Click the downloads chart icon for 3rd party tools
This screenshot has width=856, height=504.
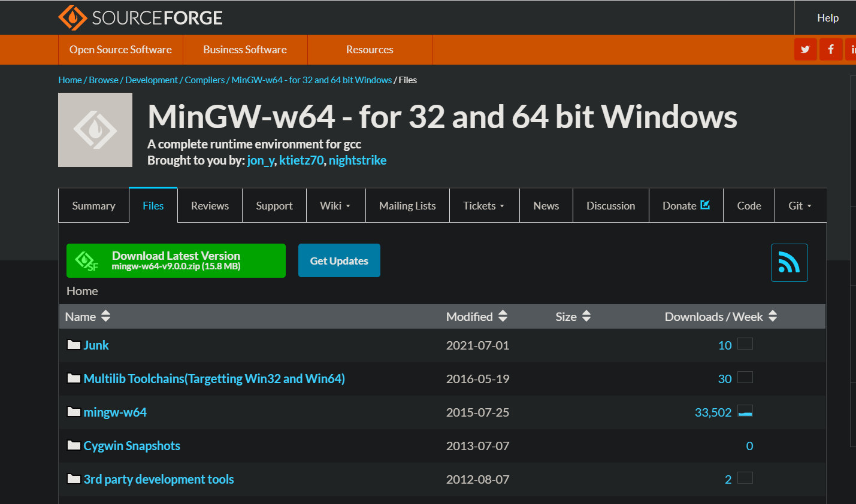(745, 478)
